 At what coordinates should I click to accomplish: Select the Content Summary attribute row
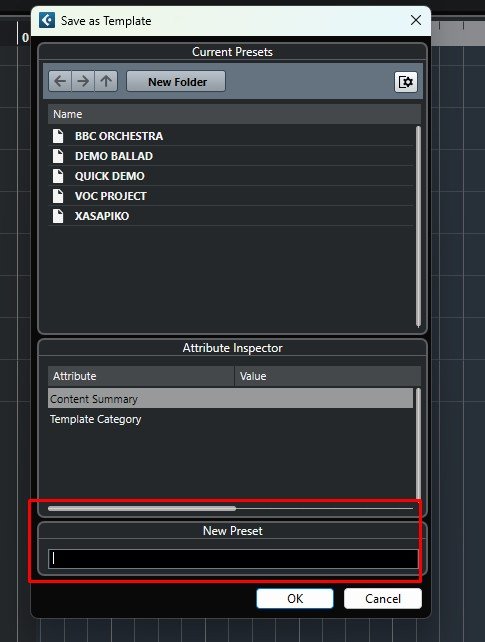230,399
